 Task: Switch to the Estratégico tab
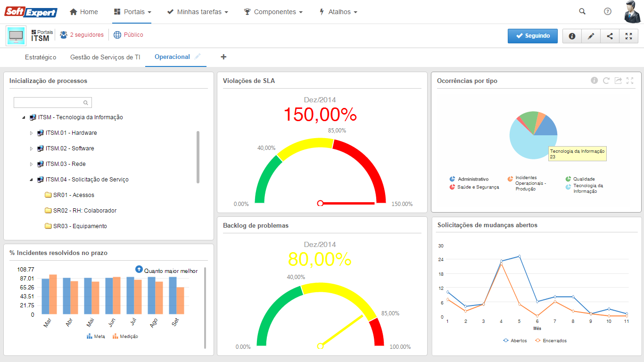click(x=40, y=57)
